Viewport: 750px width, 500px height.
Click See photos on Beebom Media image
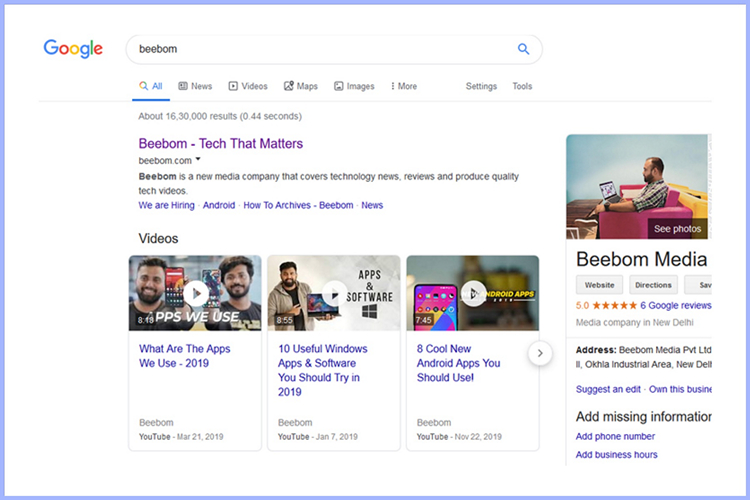coord(677,229)
